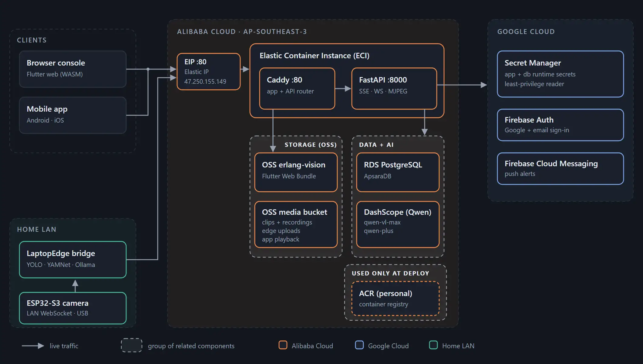The image size is (643, 364).
Task: Click the Secret Manager node
Action: 561,74
